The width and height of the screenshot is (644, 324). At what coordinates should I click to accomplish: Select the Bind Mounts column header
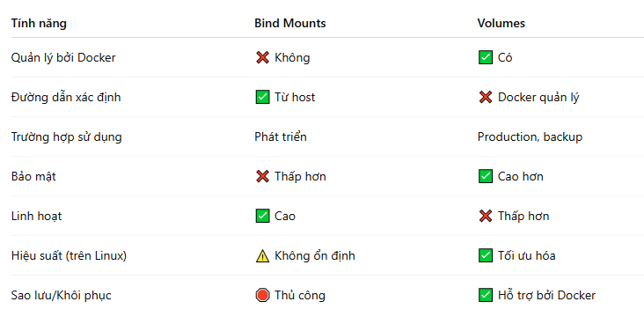click(x=290, y=23)
